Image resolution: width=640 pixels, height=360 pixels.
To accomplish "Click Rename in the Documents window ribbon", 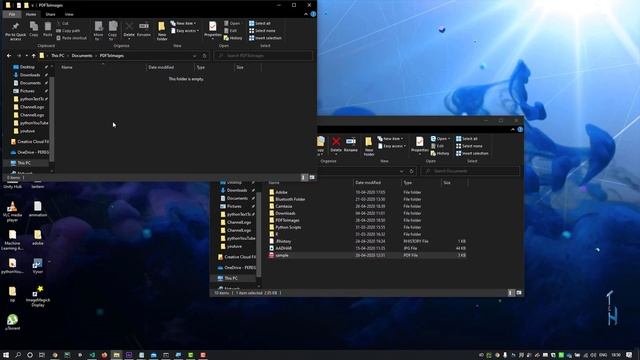I will pos(351,144).
